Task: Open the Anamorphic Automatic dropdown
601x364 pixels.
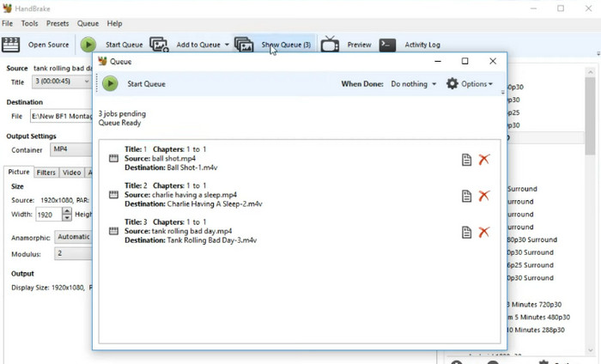Action: click(x=73, y=237)
